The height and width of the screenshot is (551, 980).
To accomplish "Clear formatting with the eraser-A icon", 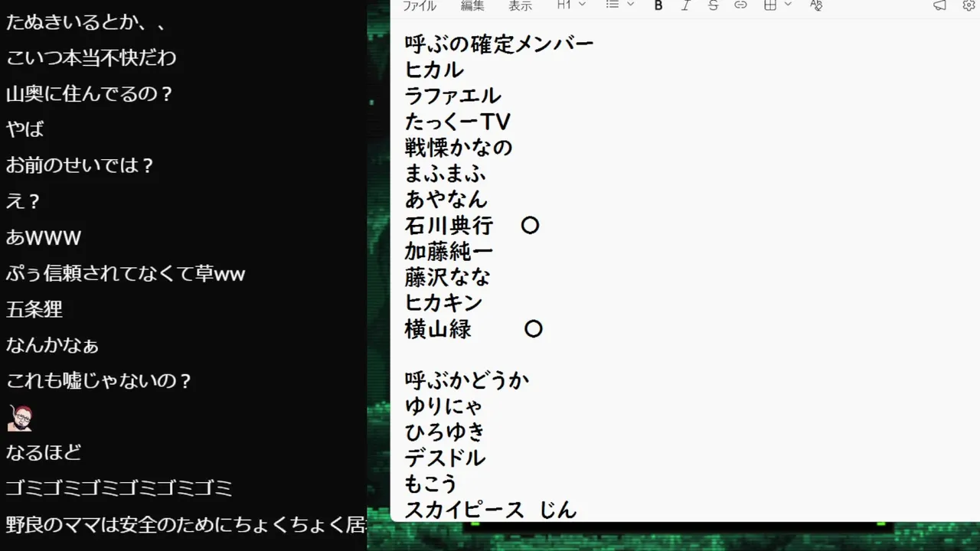I will coord(816,5).
